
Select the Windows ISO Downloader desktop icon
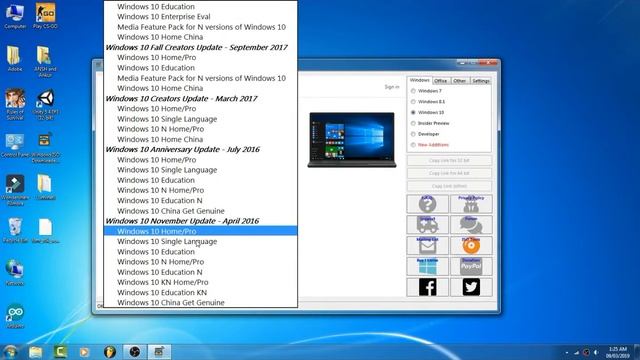(x=45, y=148)
